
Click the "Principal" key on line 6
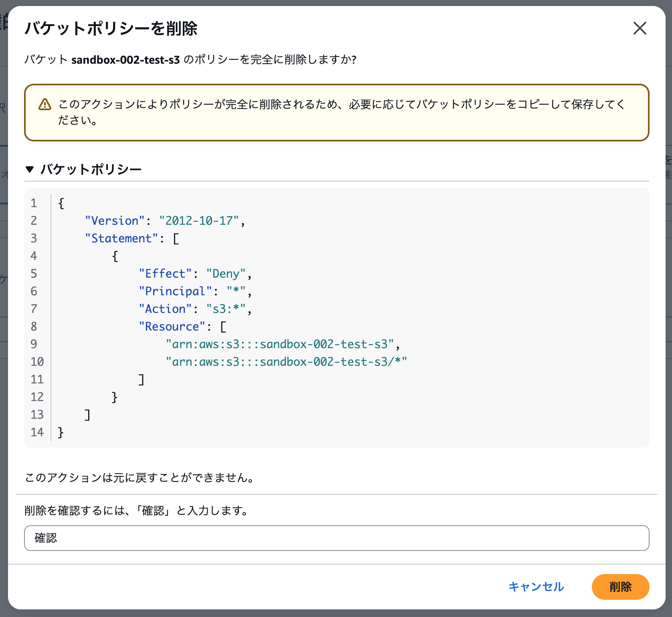[x=175, y=291]
